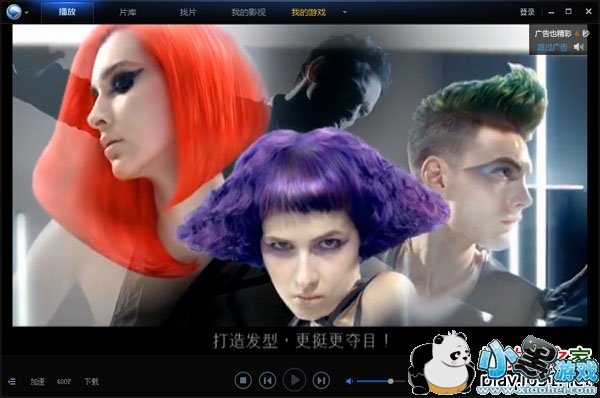
Task: Open the 我的影视 tab
Action: (248, 12)
